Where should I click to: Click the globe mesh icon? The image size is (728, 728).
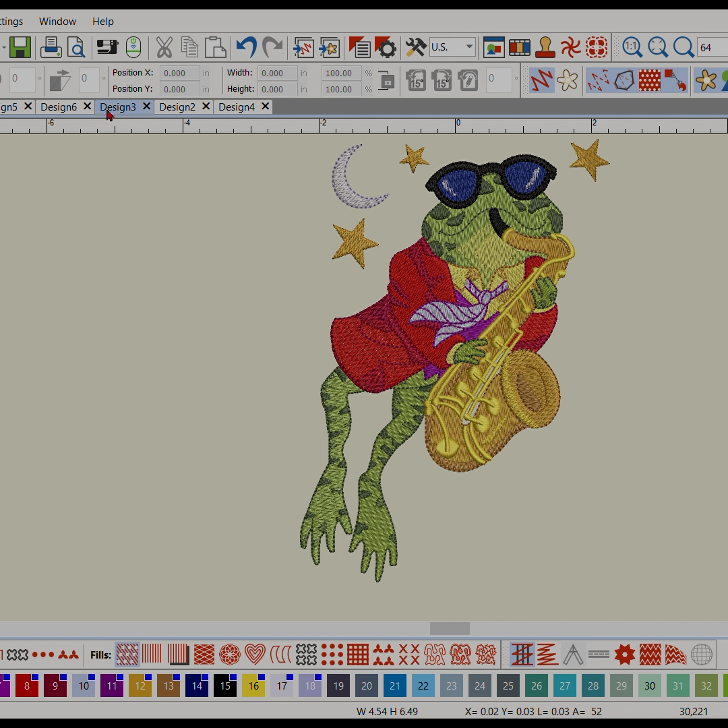point(702,655)
